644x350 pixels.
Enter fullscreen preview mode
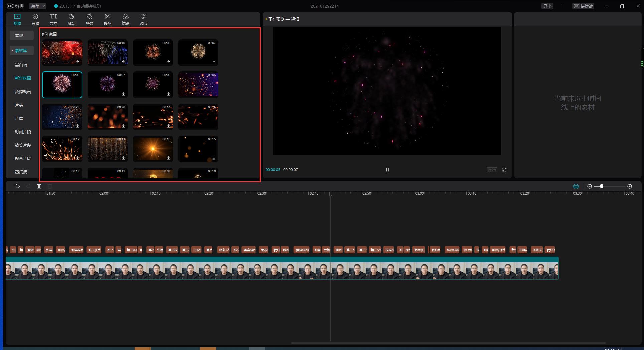[504, 170]
